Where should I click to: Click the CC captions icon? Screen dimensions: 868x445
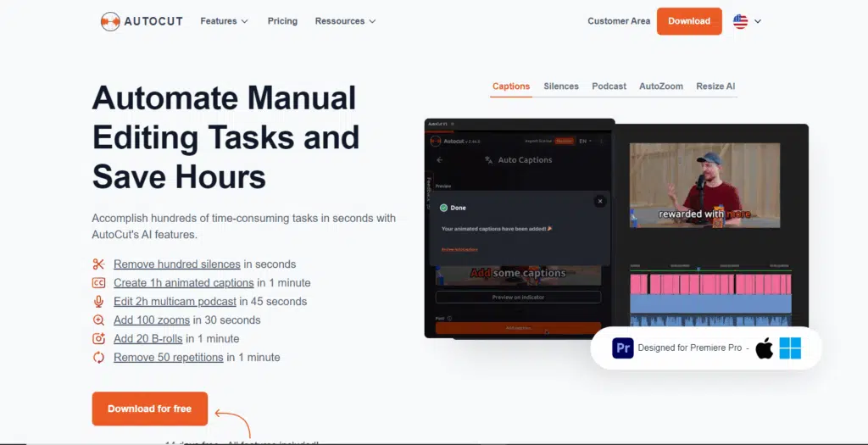(x=98, y=283)
